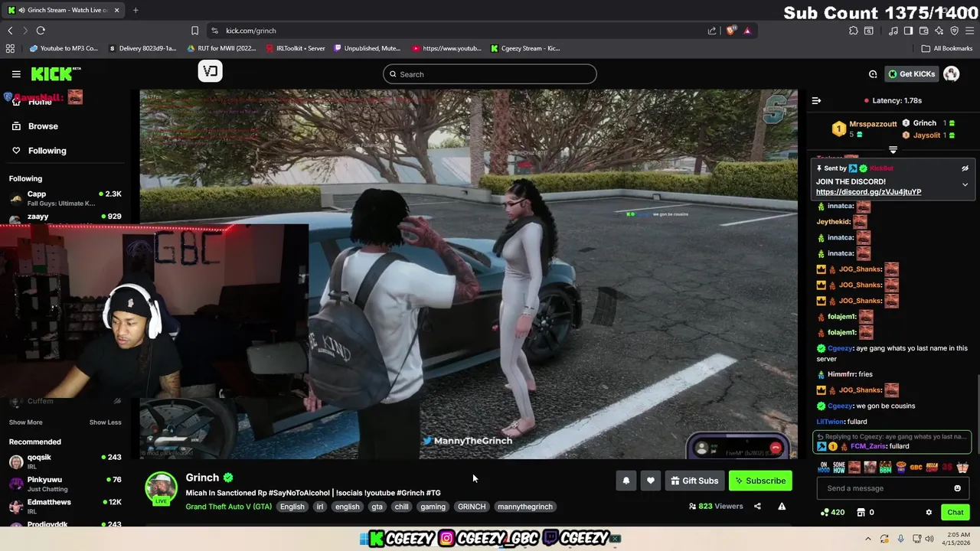Reload the page in browser
This screenshot has width=980, height=551.
[x=41, y=31]
